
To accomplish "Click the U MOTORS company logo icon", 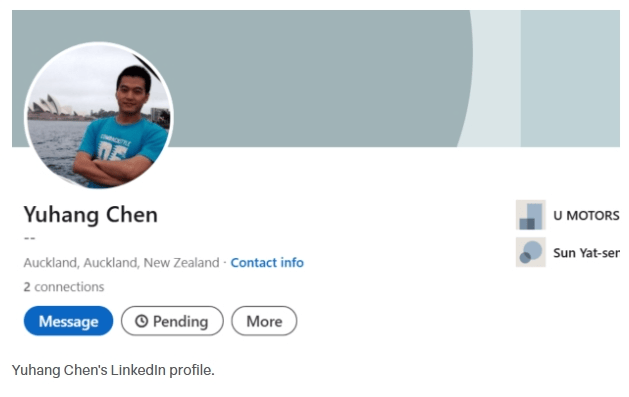I will (x=530, y=215).
